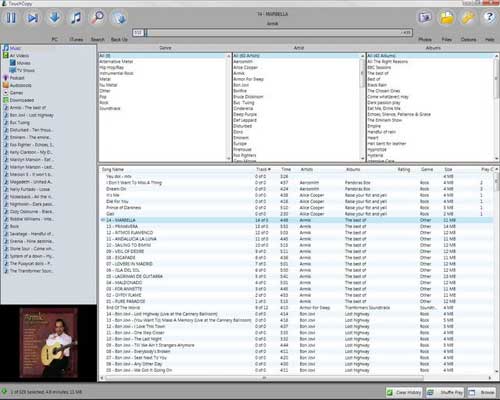The height and width of the screenshot is (400, 500).
Task: Click the Copy to PC down-arrow icon
Action: 54,17
